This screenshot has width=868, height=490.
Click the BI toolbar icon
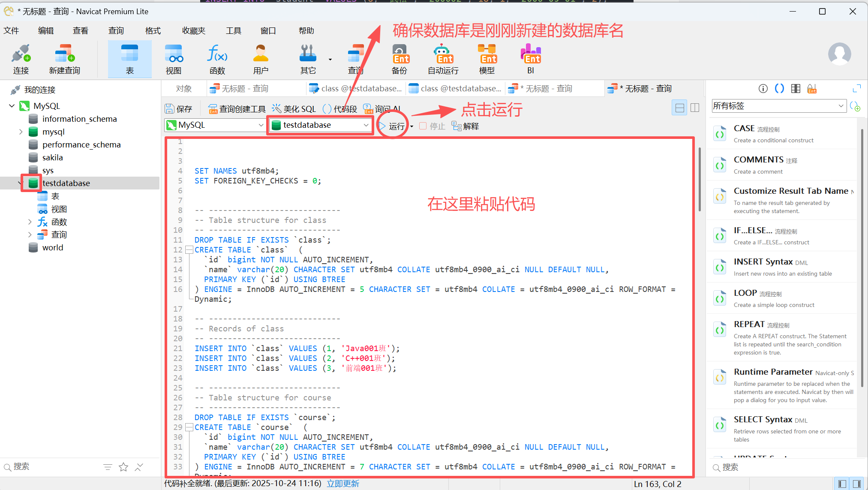[530, 59]
